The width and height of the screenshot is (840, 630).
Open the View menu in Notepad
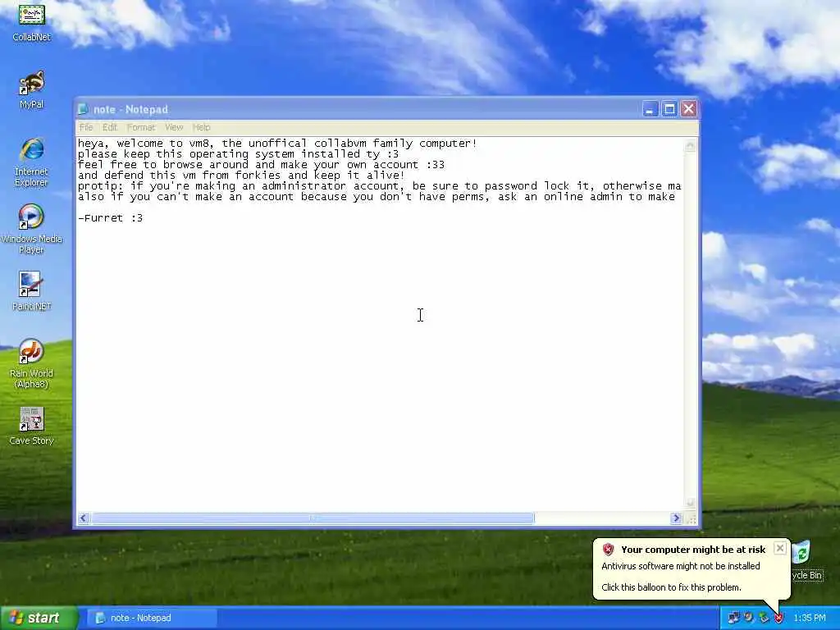(174, 127)
